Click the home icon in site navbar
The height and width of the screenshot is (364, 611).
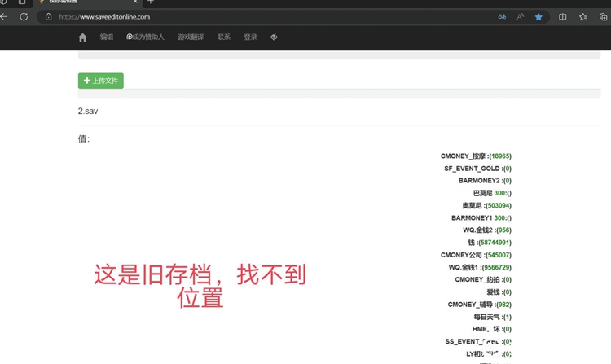click(x=82, y=37)
